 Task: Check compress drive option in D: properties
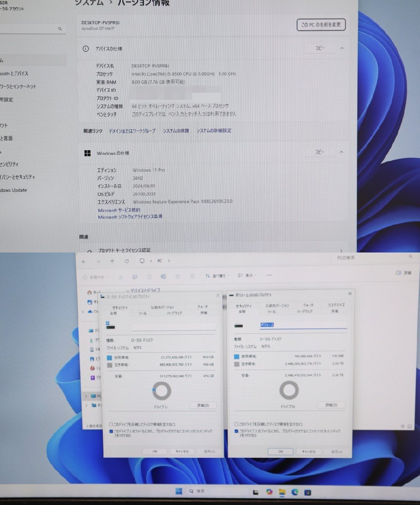[x=236, y=424]
